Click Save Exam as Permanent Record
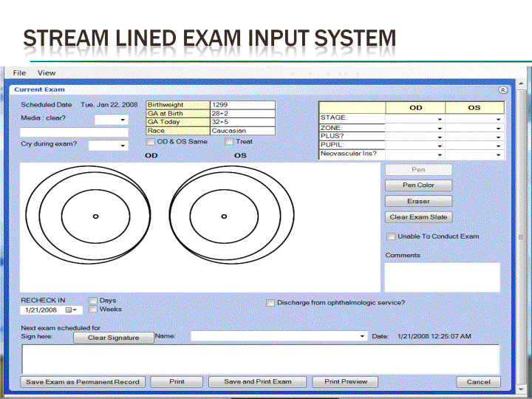The height and width of the screenshot is (399, 532). coord(83,382)
